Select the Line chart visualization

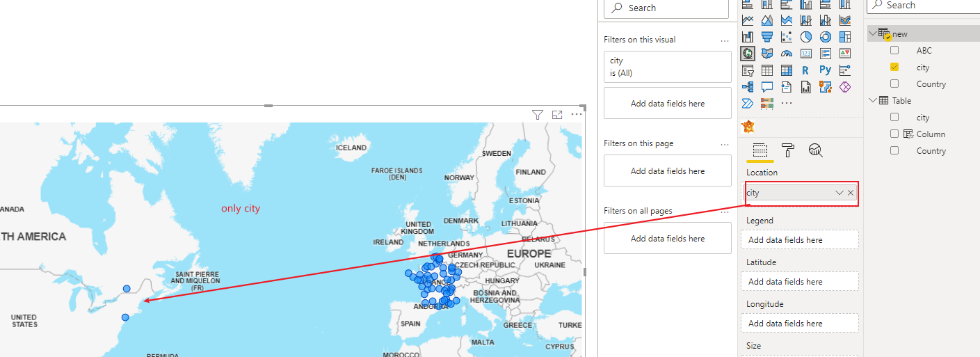[748, 20]
